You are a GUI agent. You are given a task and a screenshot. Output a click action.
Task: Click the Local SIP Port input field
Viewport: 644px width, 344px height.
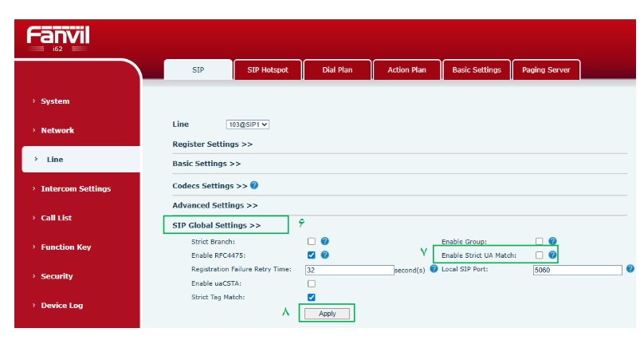578,270
